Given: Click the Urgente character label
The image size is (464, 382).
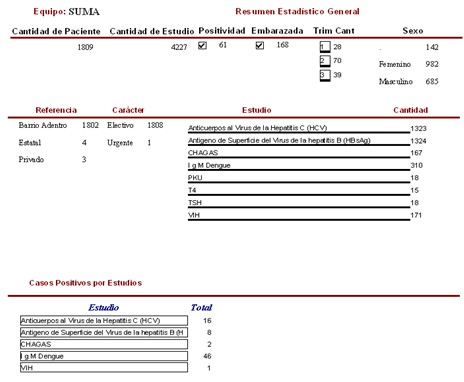Looking at the screenshot, I should tap(120, 143).
